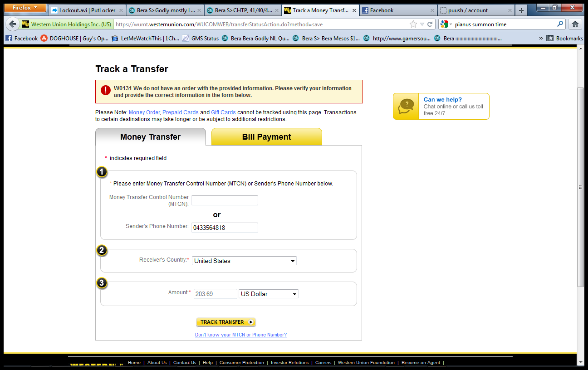
Task: Open the About Us footer link
Action: [157, 363]
